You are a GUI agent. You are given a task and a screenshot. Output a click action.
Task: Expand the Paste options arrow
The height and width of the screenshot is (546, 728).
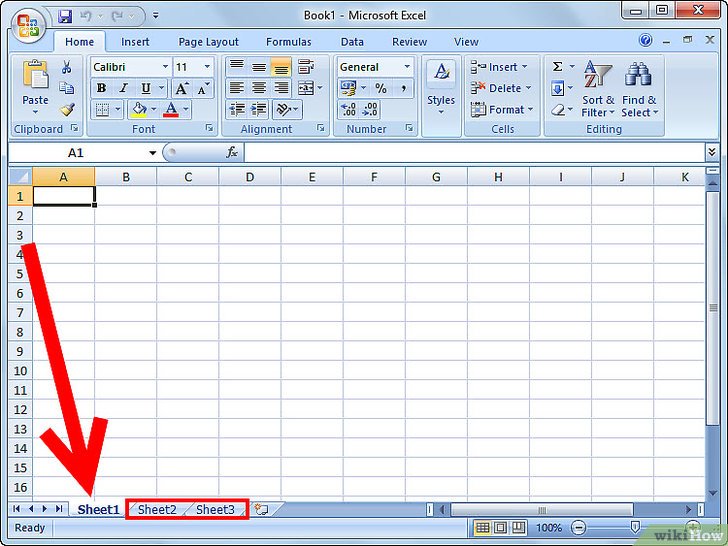tap(35, 112)
